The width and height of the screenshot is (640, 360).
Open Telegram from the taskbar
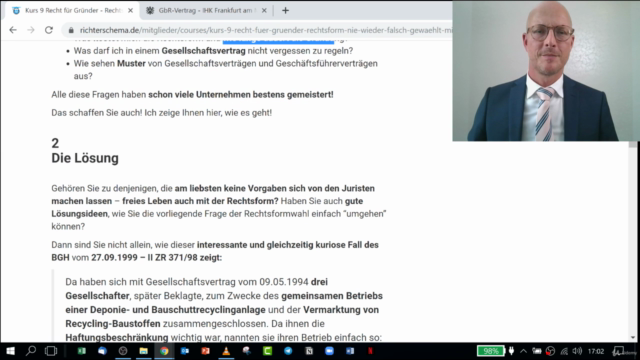point(288,351)
